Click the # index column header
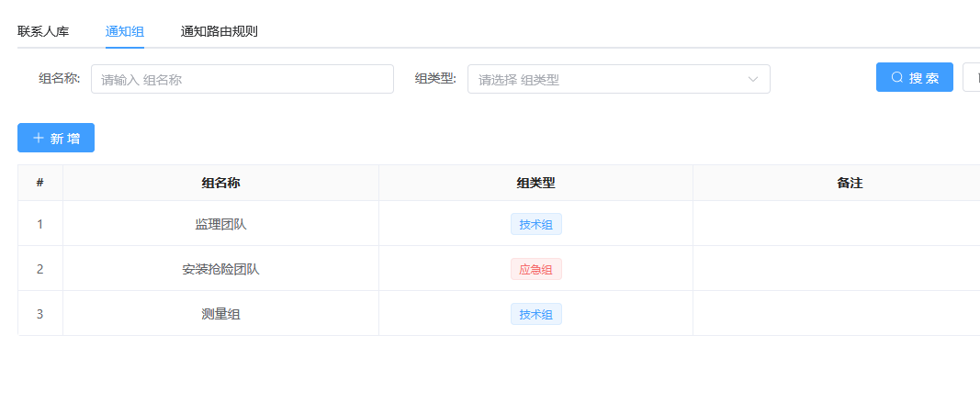Image resolution: width=980 pixels, height=414 pixels. pyautogui.click(x=39, y=183)
